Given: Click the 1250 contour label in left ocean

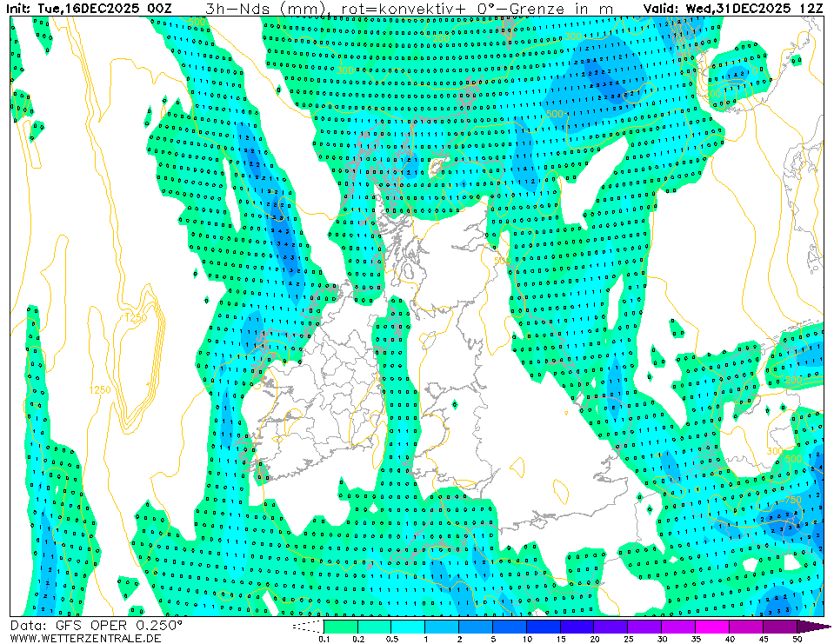Looking at the screenshot, I should [102, 389].
